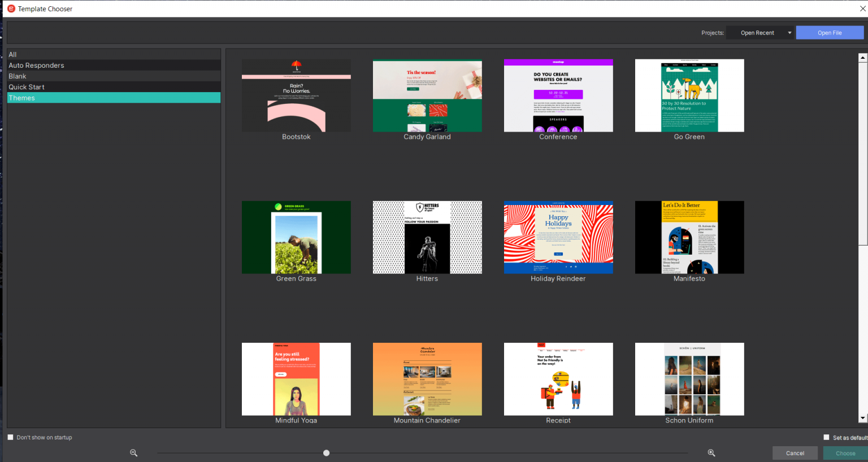The width and height of the screenshot is (868, 462).
Task: Check the Set as default option
Action: [826, 437]
